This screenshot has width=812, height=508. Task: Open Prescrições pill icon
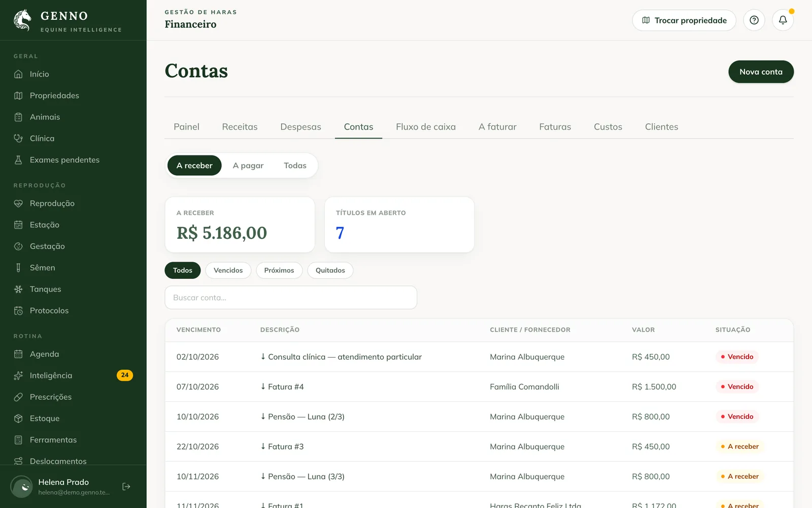pos(18,397)
